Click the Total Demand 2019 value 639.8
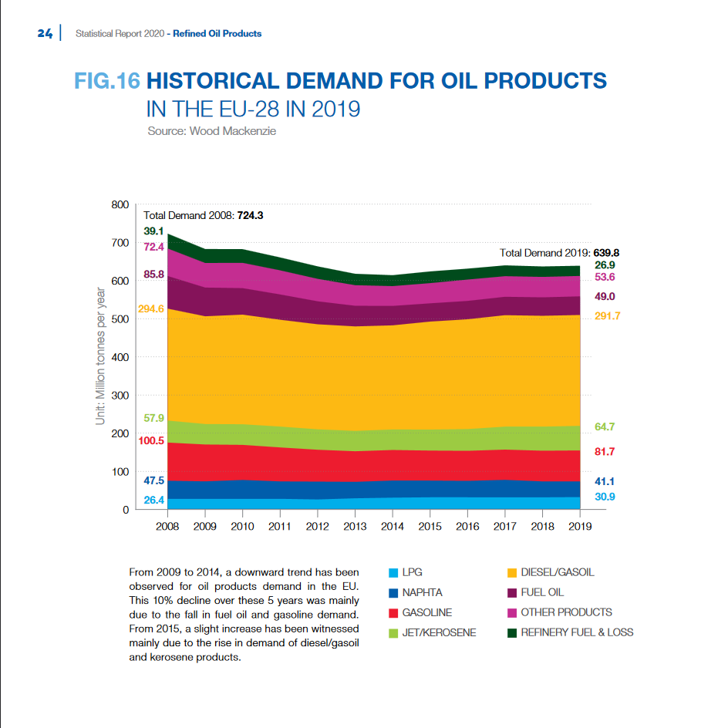 coord(606,253)
